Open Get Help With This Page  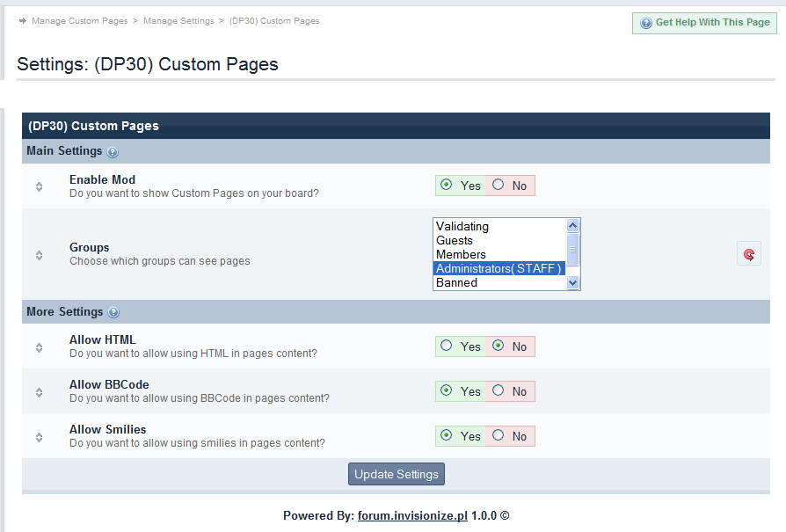(x=704, y=23)
